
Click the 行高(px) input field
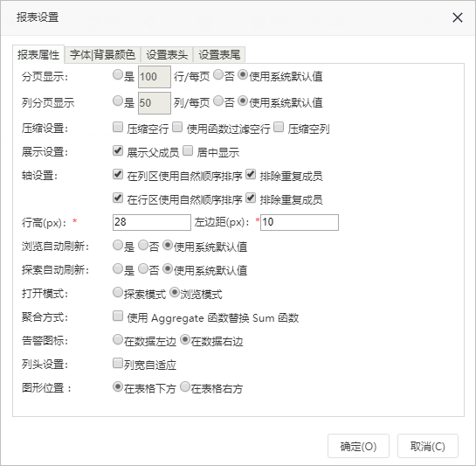pos(152,223)
